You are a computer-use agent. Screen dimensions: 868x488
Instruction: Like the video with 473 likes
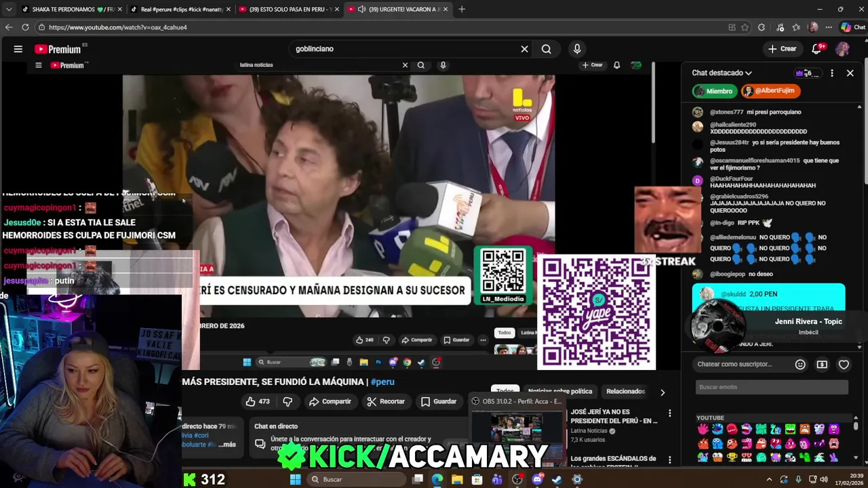258,401
